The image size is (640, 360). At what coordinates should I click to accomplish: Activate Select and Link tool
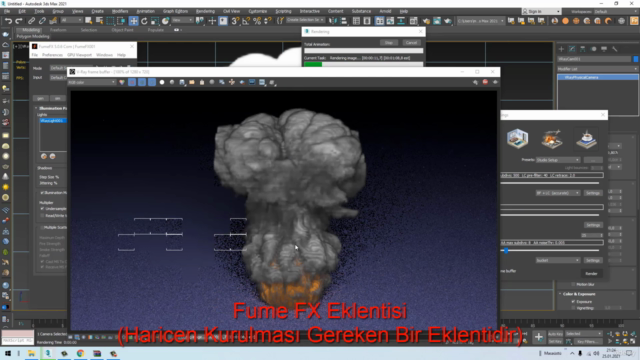[31, 21]
